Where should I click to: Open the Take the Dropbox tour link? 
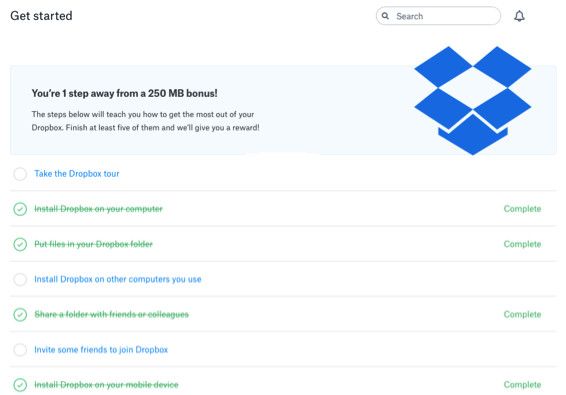click(77, 174)
